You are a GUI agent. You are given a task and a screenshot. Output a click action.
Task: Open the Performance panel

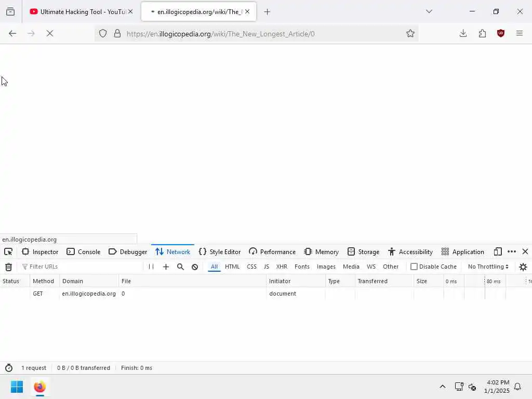pos(272,252)
